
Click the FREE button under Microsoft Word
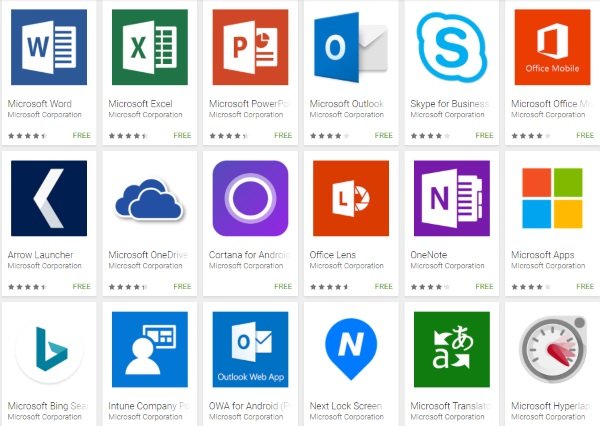click(82, 135)
